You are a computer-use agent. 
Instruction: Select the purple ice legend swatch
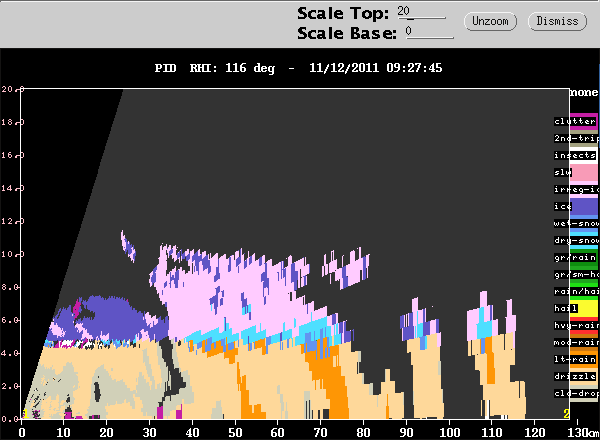tap(584, 207)
